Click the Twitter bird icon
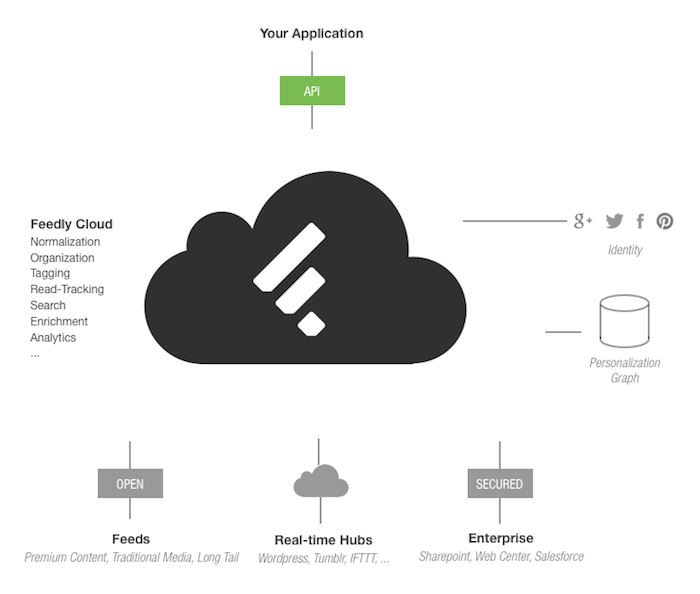 (x=614, y=221)
